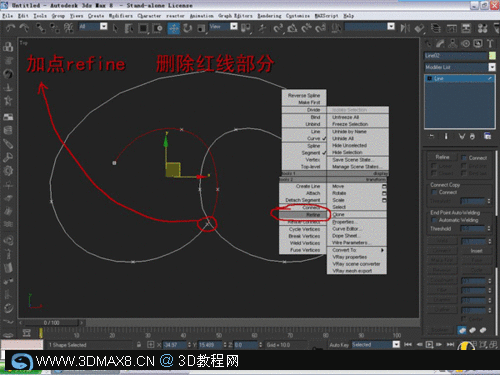Switch to the Hierarchy command panel tab
Viewport: 500px width, 375px height.
[x=453, y=43]
